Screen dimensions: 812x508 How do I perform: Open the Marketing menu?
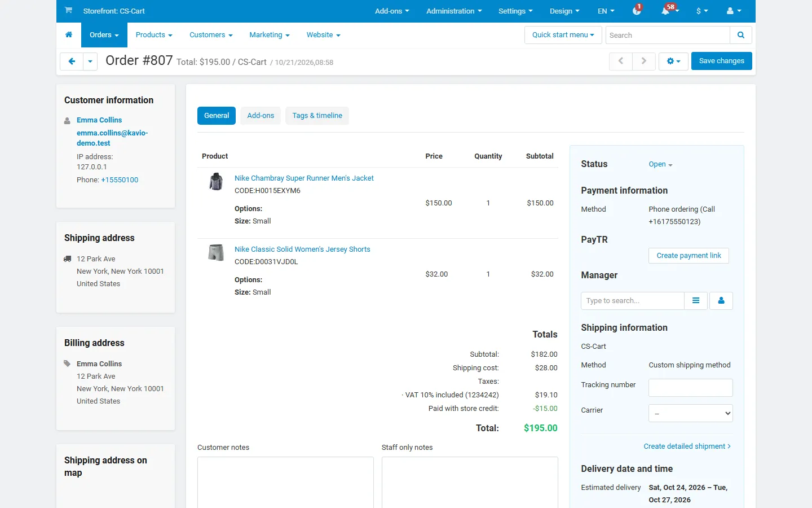270,35
